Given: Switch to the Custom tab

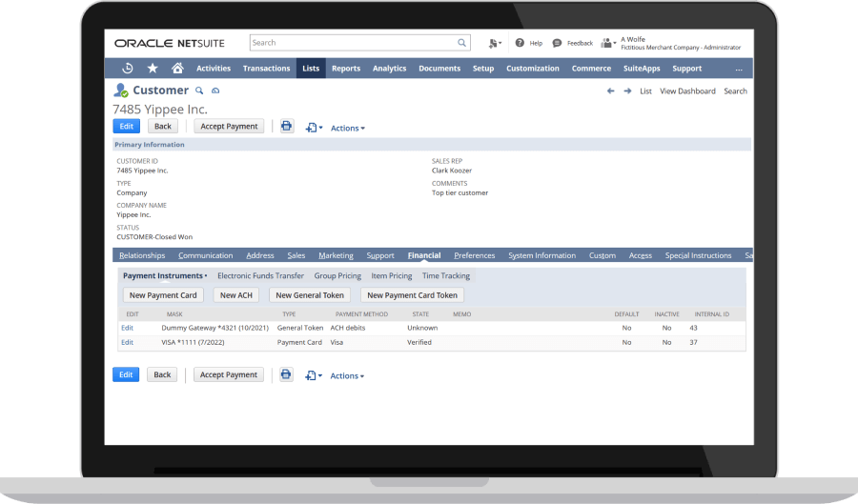Looking at the screenshot, I should pyautogui.click(x=603, y=255).
